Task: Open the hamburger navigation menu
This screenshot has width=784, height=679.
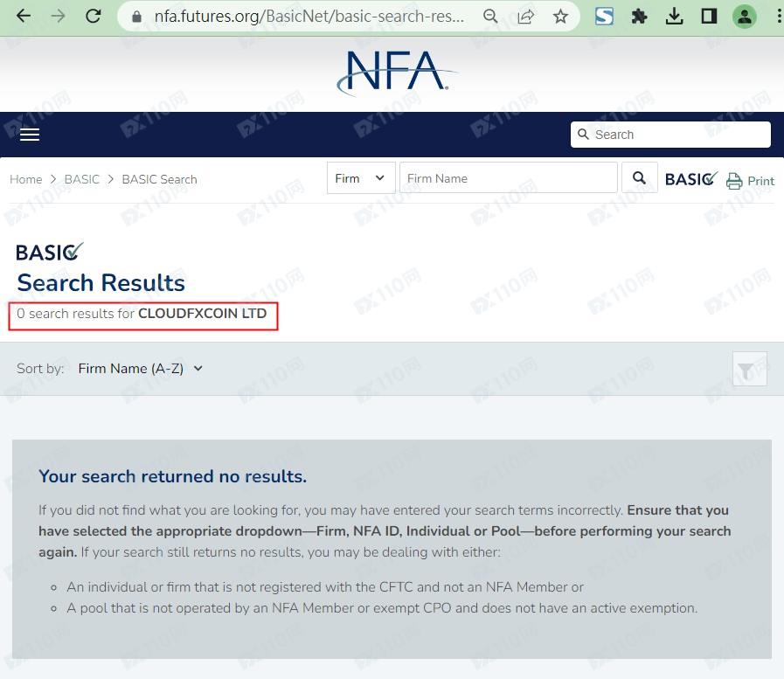Action: click(30, 135)
